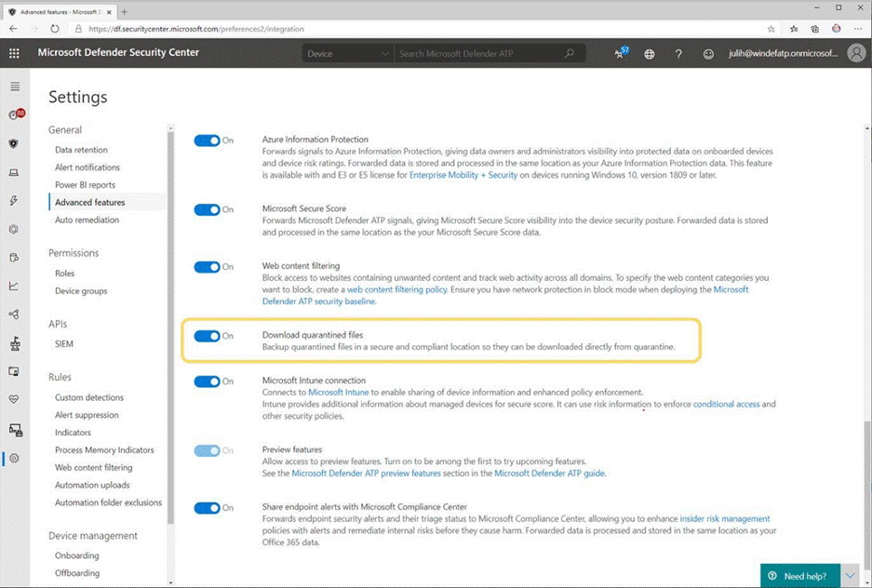872x588 pixels.
Task: Open Alert suppression rules
Action: [x=87, y=415]
